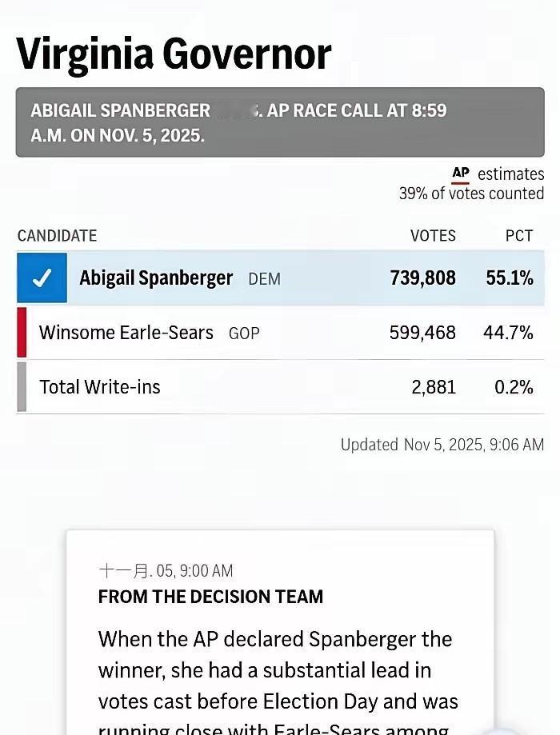Click Spanberger's 739,808 vote count
Image resolution: width=560 pixels, height=735 pixels.
pyautogui.click(x=422, y=278)
